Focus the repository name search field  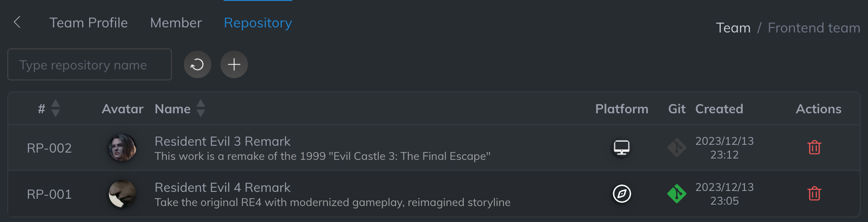90,65
